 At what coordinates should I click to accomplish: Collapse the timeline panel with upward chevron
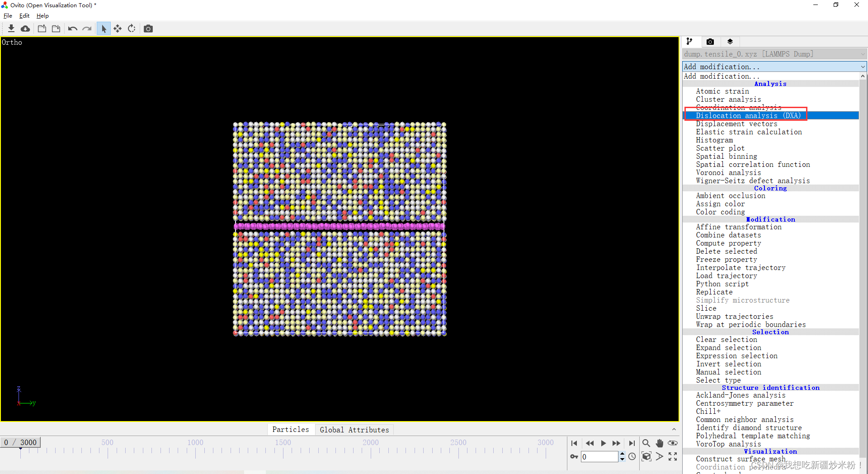[674, 429]
